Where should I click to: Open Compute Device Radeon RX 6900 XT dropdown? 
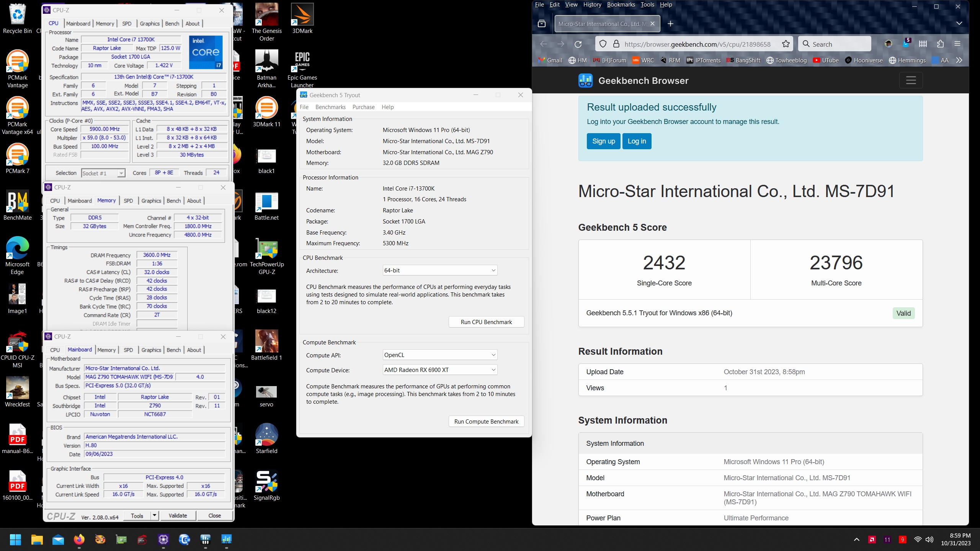click(x=440, y=370)
